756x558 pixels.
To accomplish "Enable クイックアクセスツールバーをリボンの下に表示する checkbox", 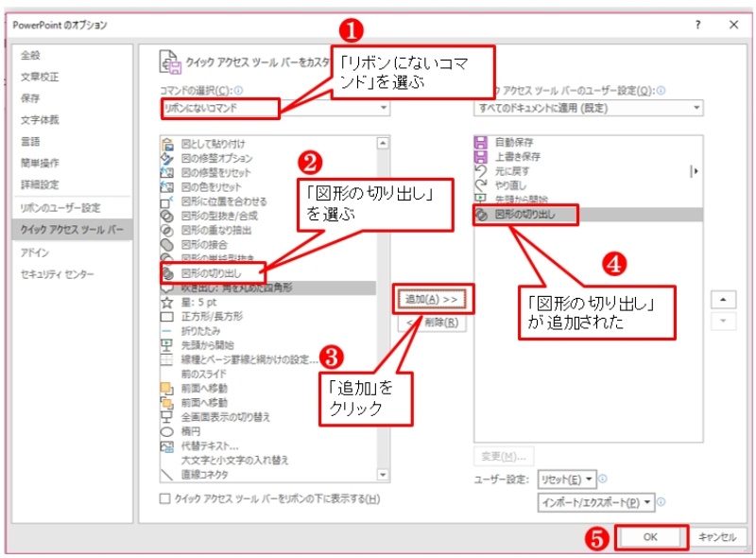I will (165, 498).
